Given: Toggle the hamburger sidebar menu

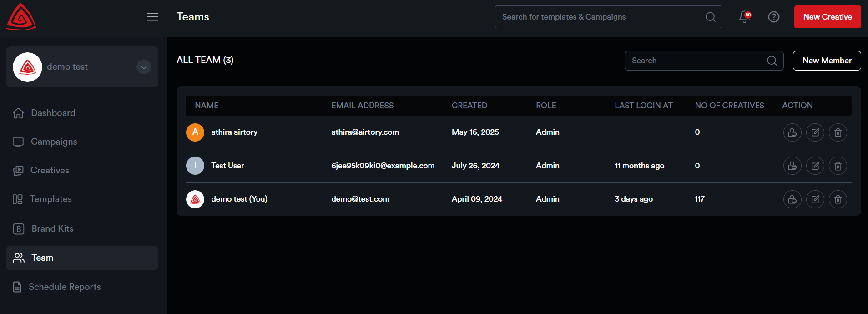Looking at the screenshot, I should pos(152,17).
